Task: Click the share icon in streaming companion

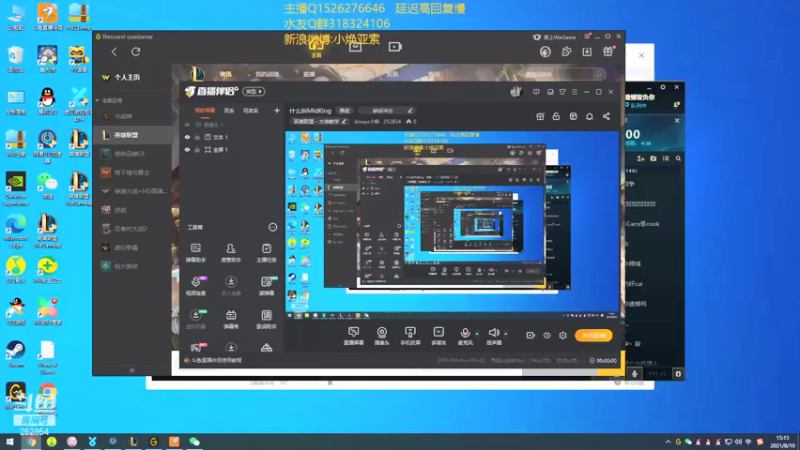Action: tap(606, 116)
